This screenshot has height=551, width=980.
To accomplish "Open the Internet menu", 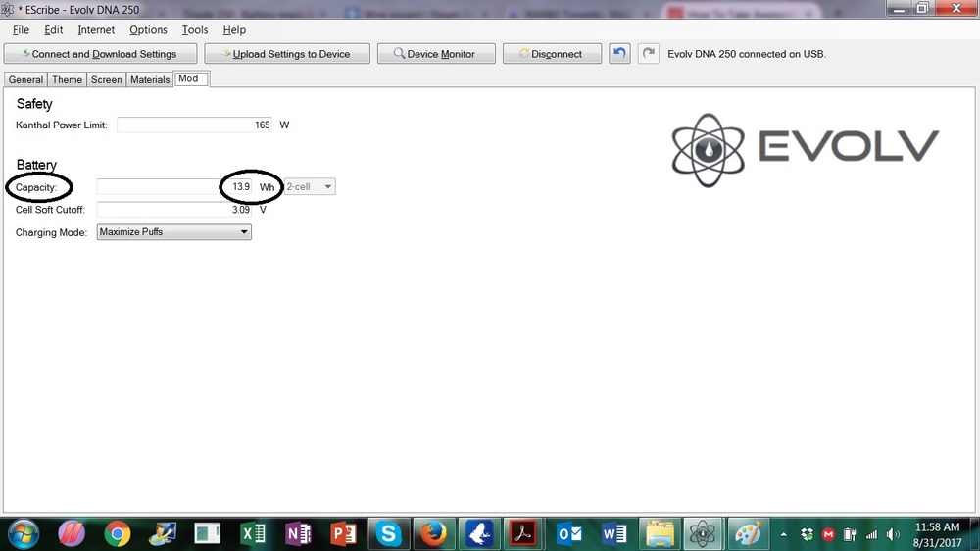I will [x=96, y=30].
